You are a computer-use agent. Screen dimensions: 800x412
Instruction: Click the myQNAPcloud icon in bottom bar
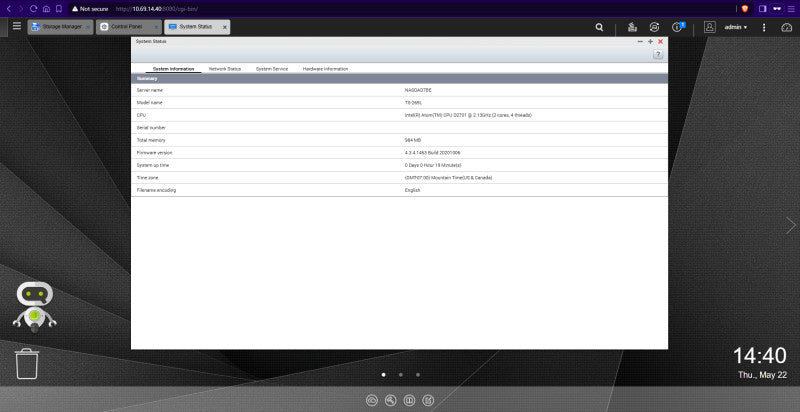coord(371,400)
